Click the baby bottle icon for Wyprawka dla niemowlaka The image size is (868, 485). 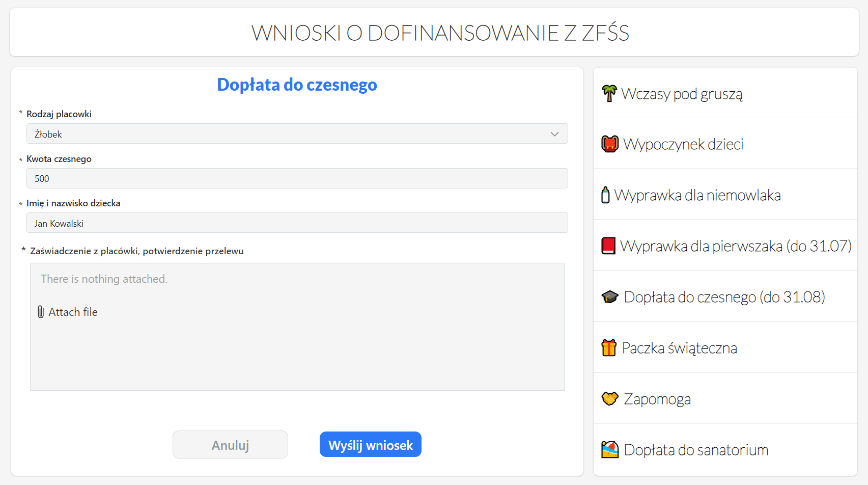(x=605, y=195)
